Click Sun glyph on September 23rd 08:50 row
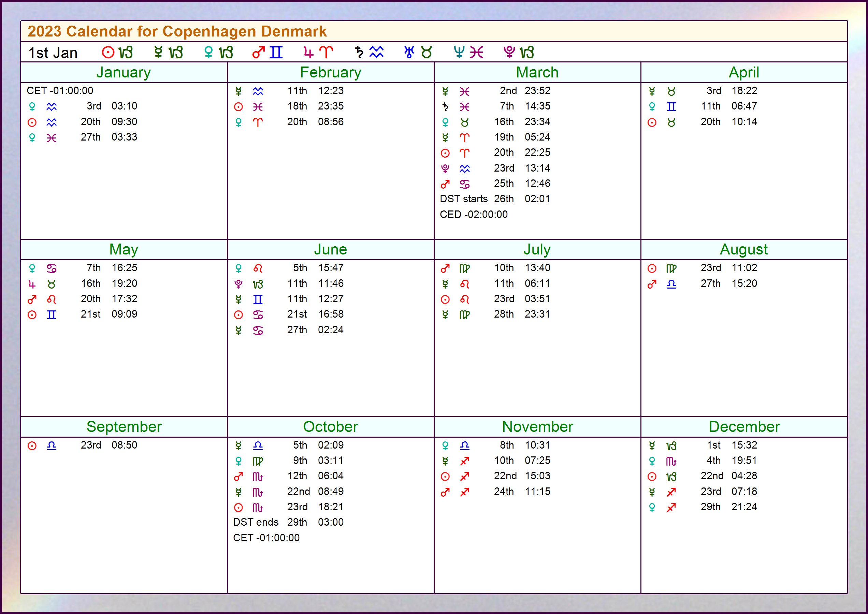The height and width of the screenshot is (614, 868). (32, 446)
